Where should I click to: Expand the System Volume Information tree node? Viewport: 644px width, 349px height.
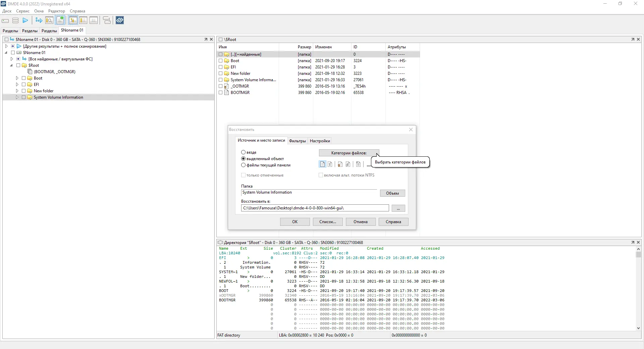point(17,97)
